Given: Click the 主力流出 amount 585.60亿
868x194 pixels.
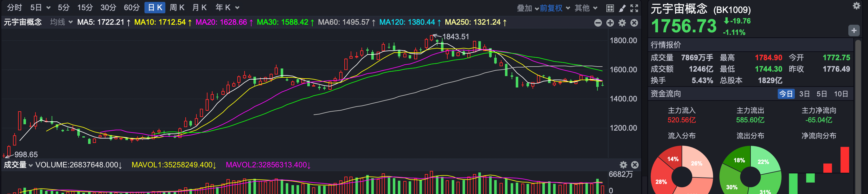Looking at the screenshot, I should (750, 120).
